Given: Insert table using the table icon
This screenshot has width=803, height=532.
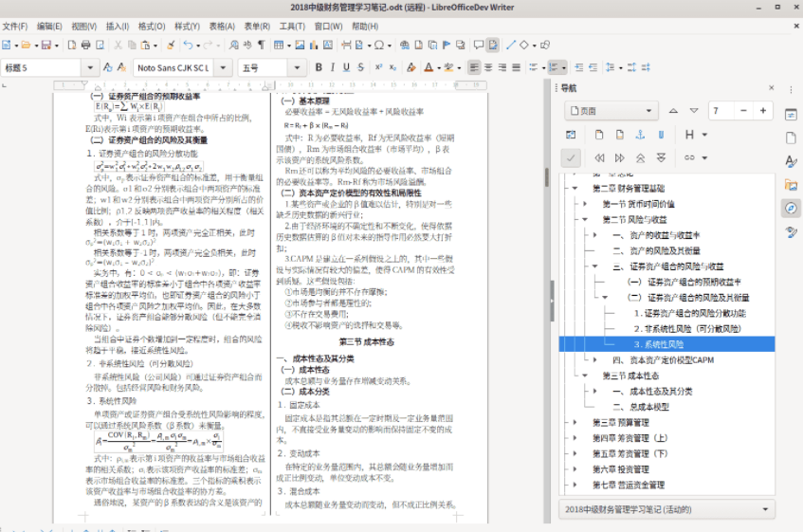Looking at the screenshot, I should [x=280, y=45].
